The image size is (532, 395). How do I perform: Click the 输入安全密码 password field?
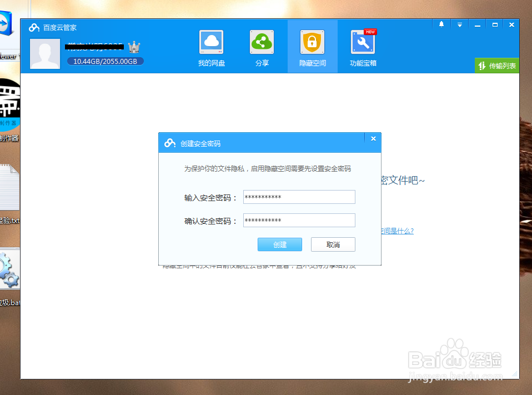pyautogui.click(x=299, y=197)
